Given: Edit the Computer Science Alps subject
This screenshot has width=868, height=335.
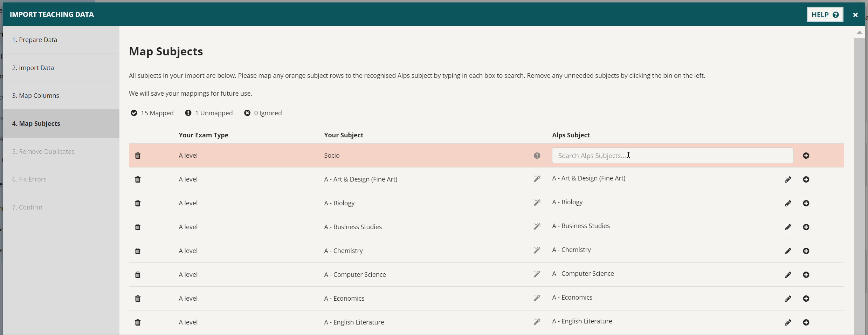Looking at the screenshot, I should pos(788,275).
